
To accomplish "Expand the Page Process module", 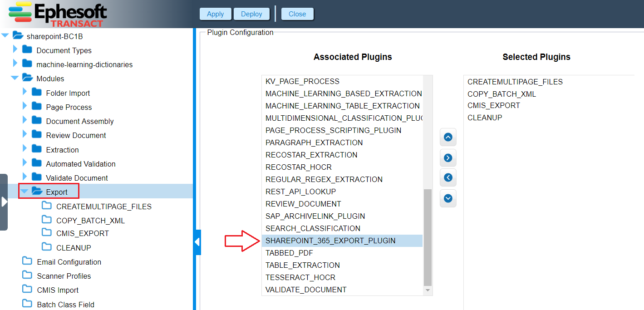I will (25, 106).
